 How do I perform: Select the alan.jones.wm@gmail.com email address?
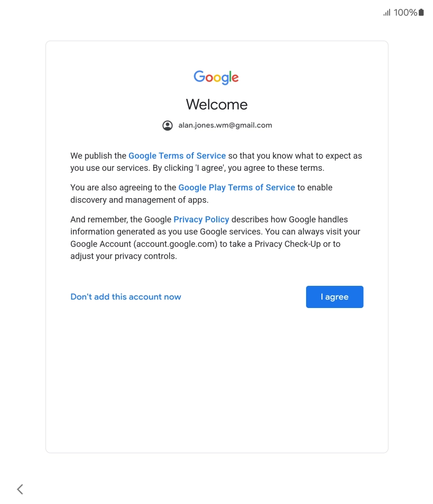[x=225, y=125]
